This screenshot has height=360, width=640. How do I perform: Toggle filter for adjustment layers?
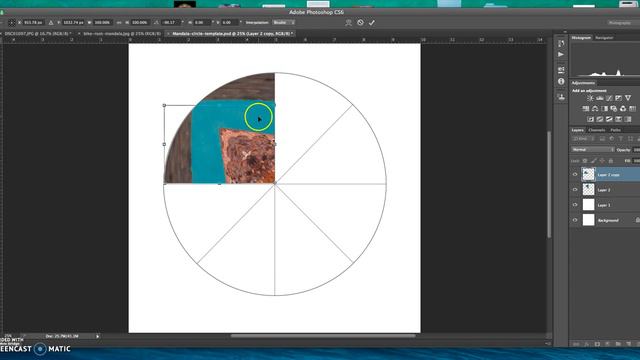[612, 139]
